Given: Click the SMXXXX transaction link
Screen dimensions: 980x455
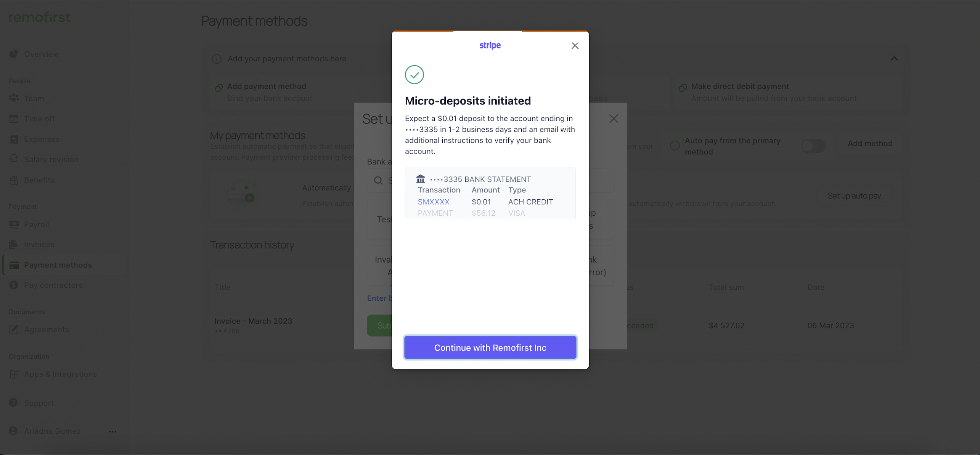Looking at the screenshot, I should click(x=434, y=202).
